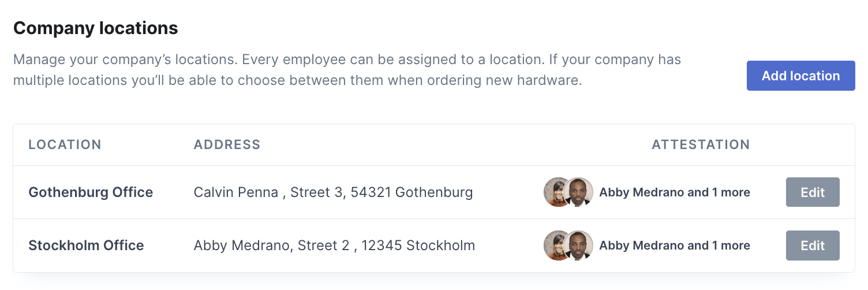
Task: Click the man's avatar in Stockholm row
Action: pyautogui.click(x=579, y=246)
